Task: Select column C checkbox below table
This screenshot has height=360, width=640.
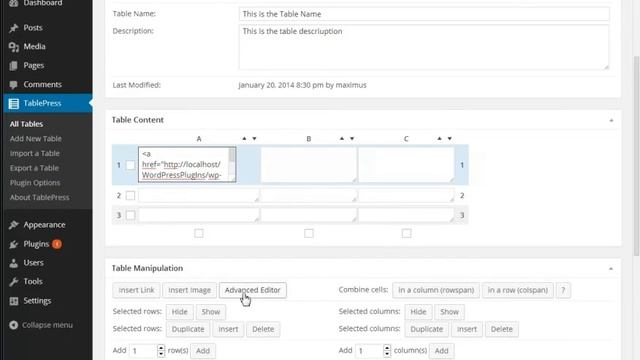Action: (x=406, y=233)
